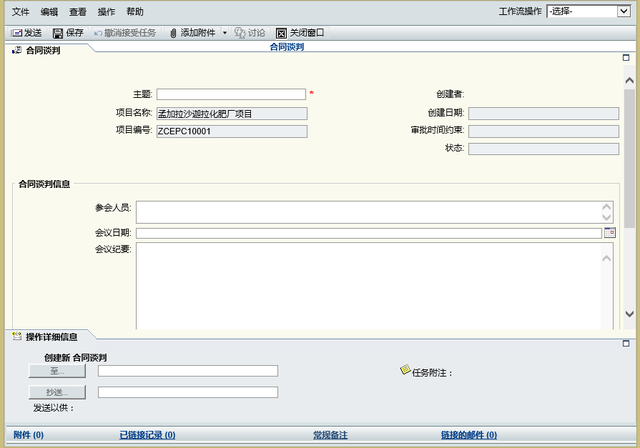This screenshot has height=448, width=640.
Task: Open the 工作流操作 dropdown
Action: click(x=623, y=11)
